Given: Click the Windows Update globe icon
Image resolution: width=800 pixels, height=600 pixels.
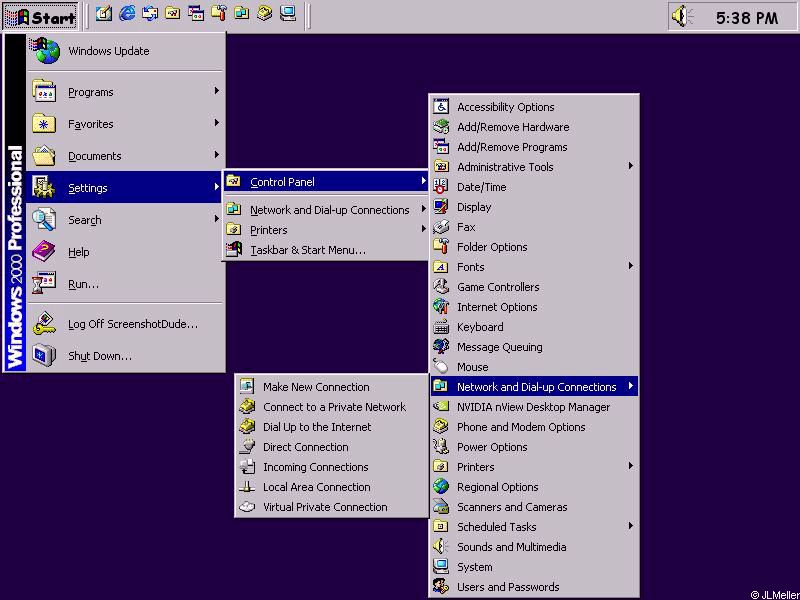Looking at the screenshot, I should click(45, 51).
